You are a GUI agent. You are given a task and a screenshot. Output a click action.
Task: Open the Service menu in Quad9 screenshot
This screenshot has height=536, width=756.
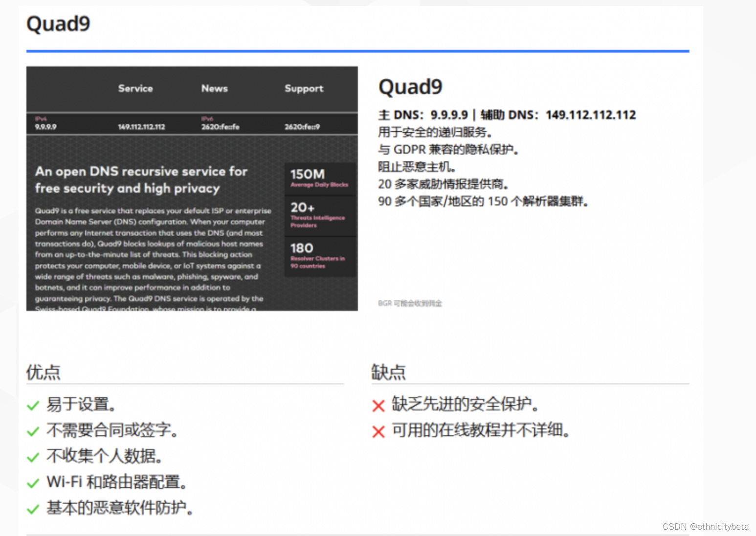[x=135, y=89]
